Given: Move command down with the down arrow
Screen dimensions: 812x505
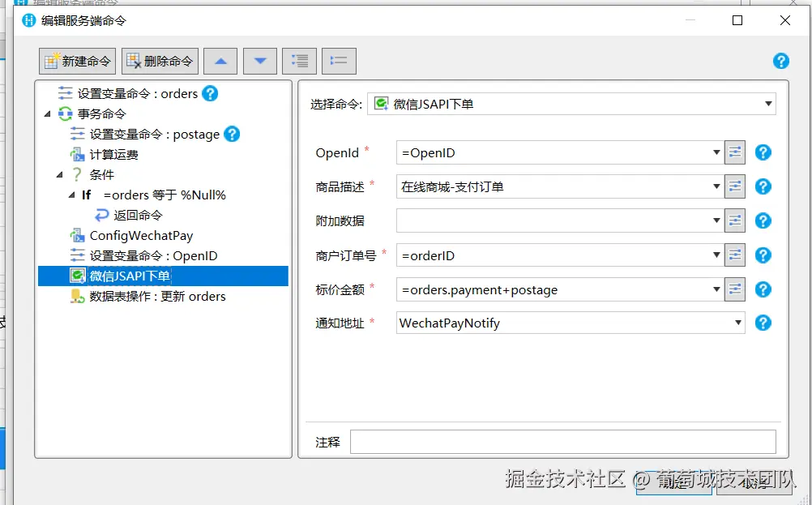Looking at the screenshot, I should point(260,62).
